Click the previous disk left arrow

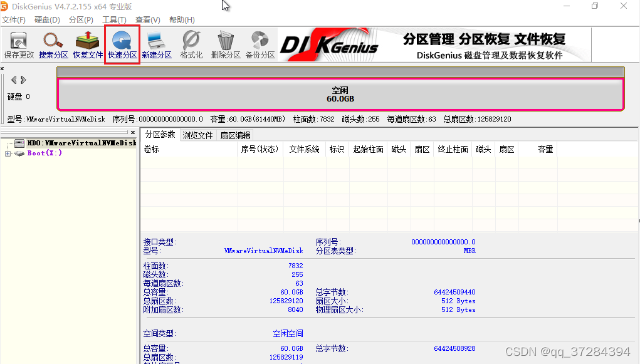(x=14, y=80)
